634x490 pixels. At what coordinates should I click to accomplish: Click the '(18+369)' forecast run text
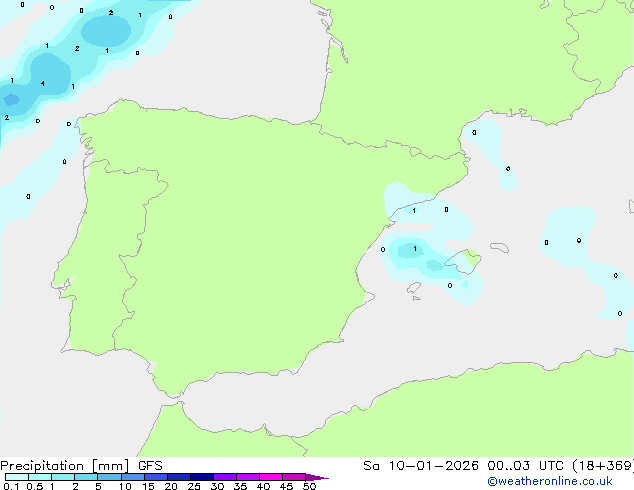click(603, 466)
